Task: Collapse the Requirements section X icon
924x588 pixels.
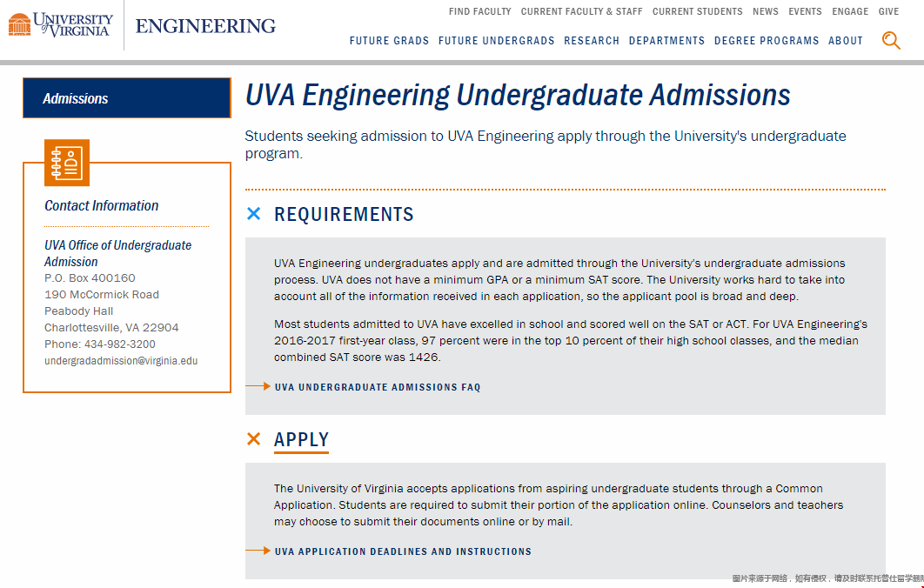Action: 254,214
